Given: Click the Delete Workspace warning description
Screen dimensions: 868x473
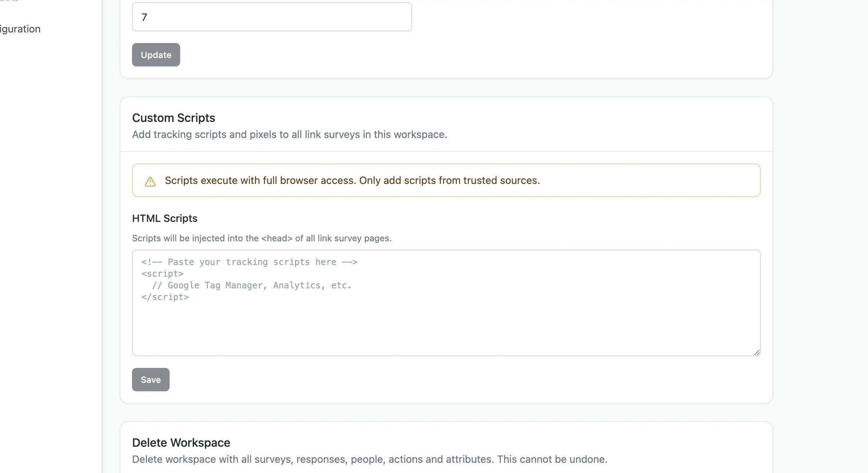Looking at the screenshot, I should pos(370,459).
